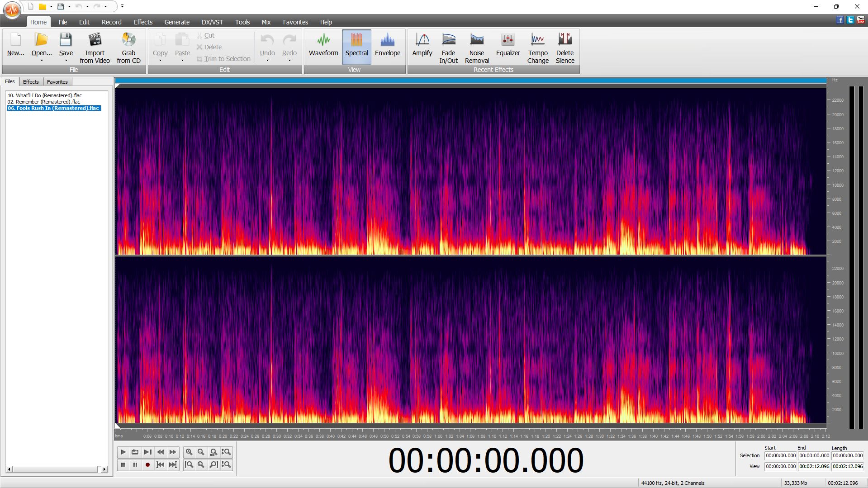This screenshot has width=868, height=488.
Task: Expand the Save dropdown arrow
Action: coord(66,61)
